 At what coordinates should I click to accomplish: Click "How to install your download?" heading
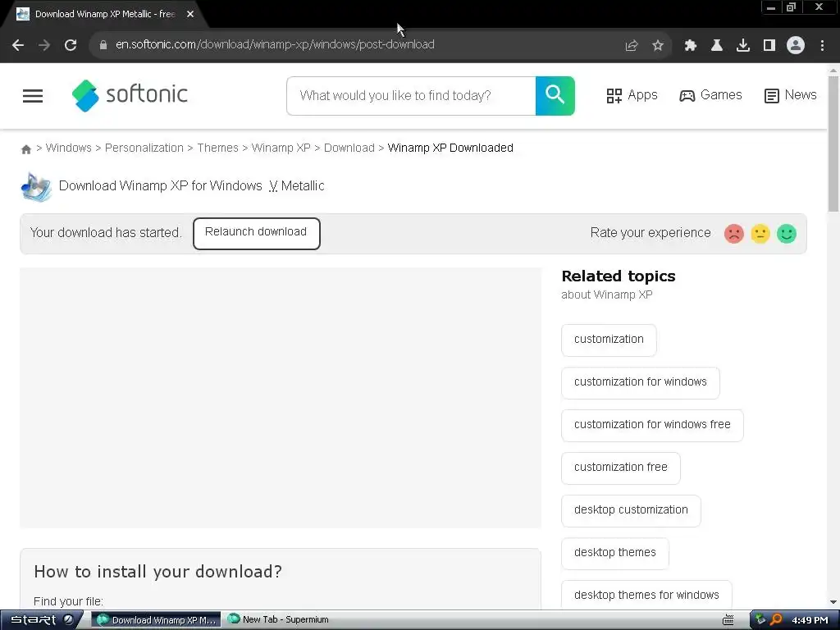pos(158,572)
